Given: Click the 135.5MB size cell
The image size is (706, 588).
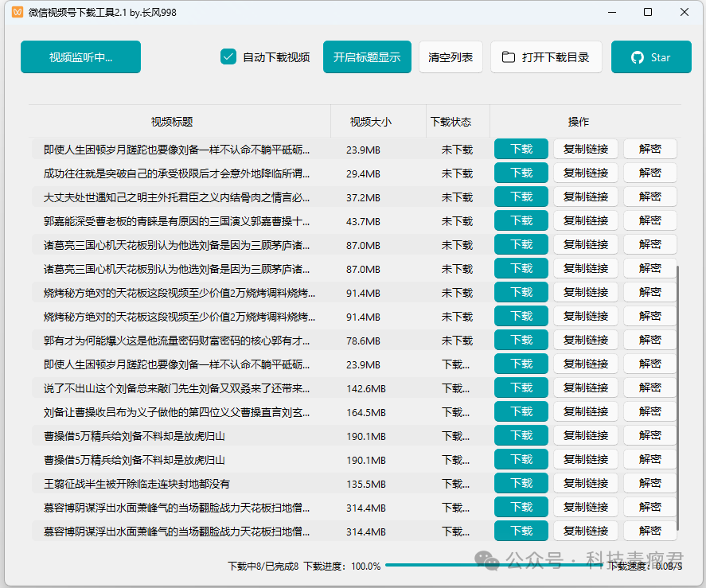Looking at the screenshot, I should [x=365, y=484].
